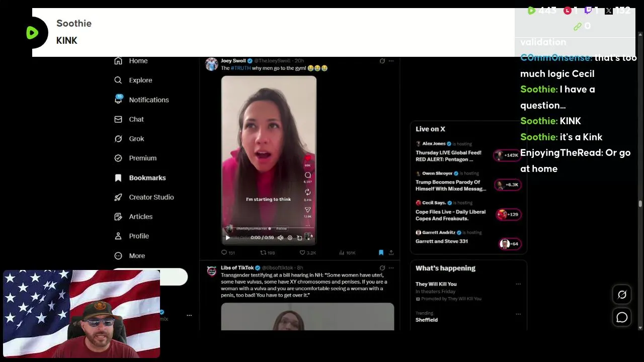Screen dimensions: 644x362
Task: Open Thursday LIVE Global Feed title
Action: [448, 156]
